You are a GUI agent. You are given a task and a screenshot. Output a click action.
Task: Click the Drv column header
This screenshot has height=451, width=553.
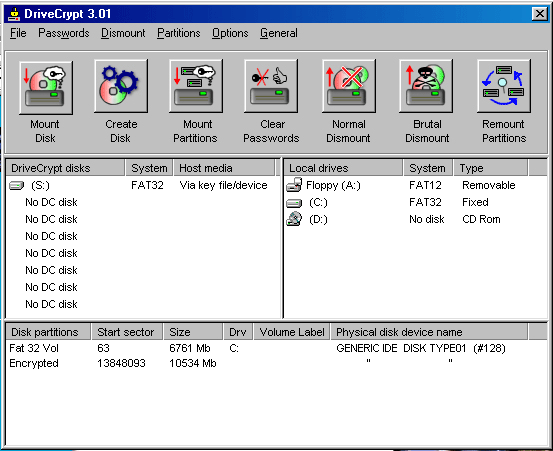[238, 332]
